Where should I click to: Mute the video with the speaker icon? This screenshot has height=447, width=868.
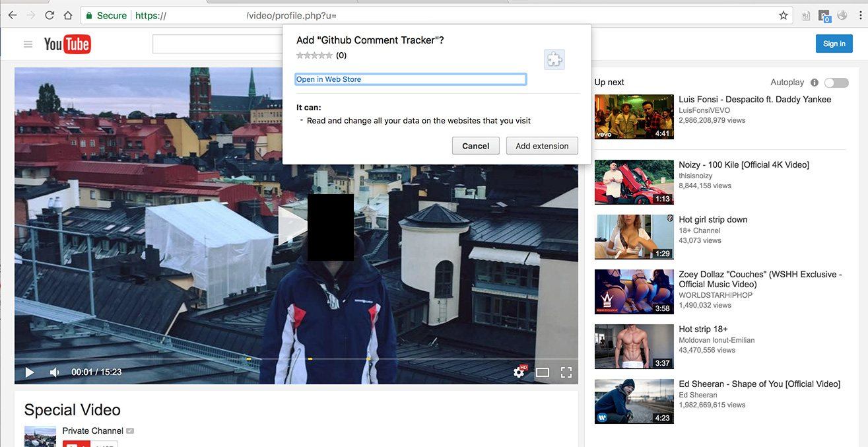pyautogui.click(x=55, y=372)
